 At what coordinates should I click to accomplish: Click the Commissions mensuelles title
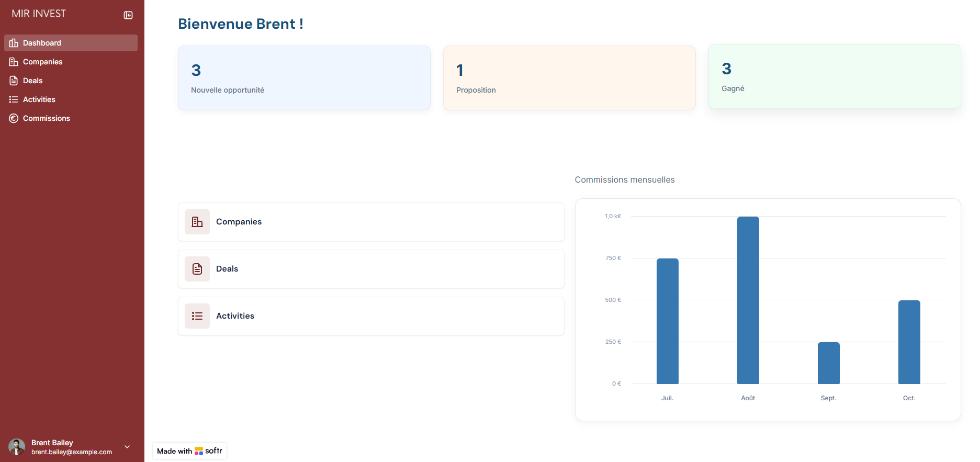625,180
